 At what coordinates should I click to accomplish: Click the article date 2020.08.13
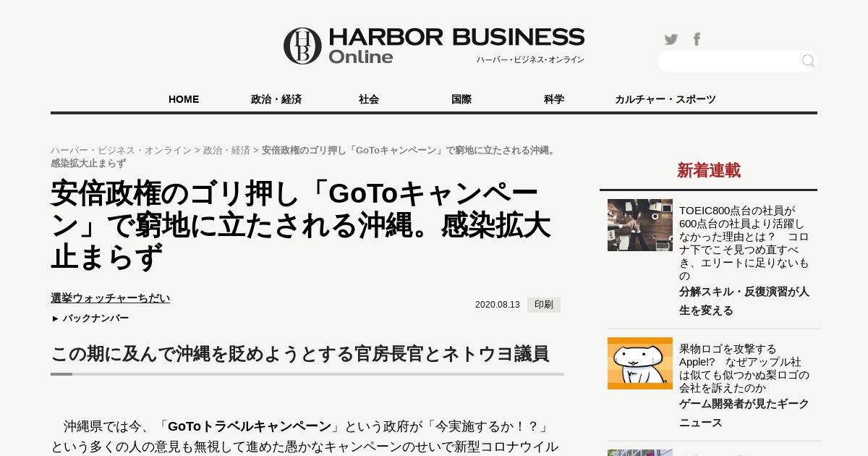pos(498,305)
